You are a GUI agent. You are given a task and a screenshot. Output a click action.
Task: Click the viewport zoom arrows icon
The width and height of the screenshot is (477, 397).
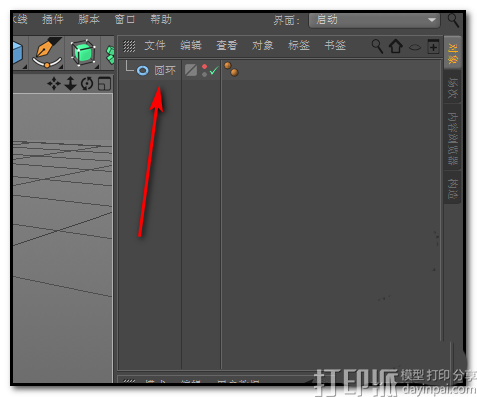(x=70, y=83)
